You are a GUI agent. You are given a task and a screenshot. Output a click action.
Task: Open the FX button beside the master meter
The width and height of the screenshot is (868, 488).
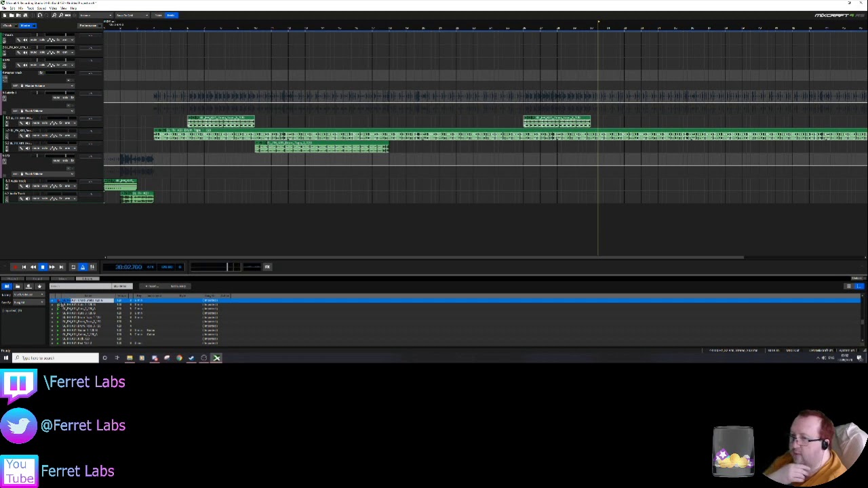point(267,267)
